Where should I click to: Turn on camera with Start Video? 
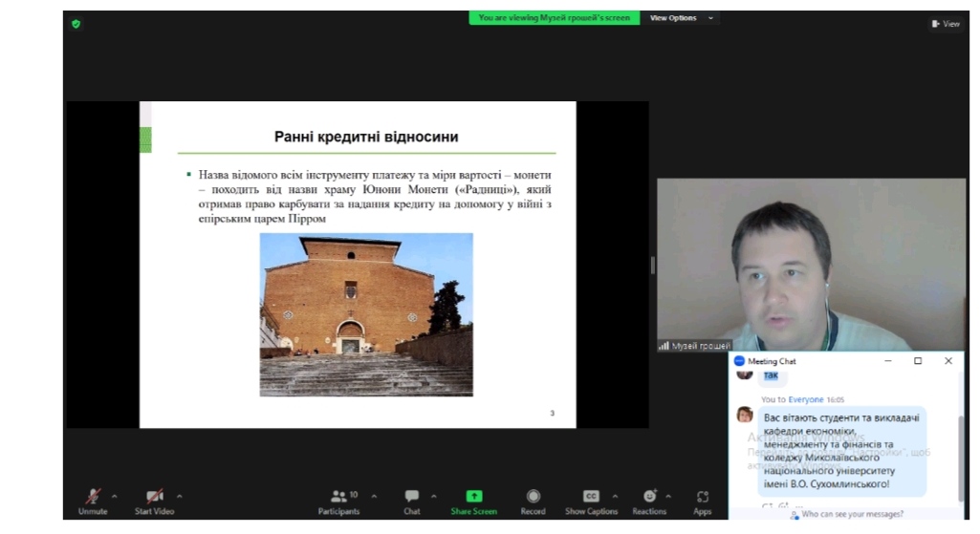154,496
